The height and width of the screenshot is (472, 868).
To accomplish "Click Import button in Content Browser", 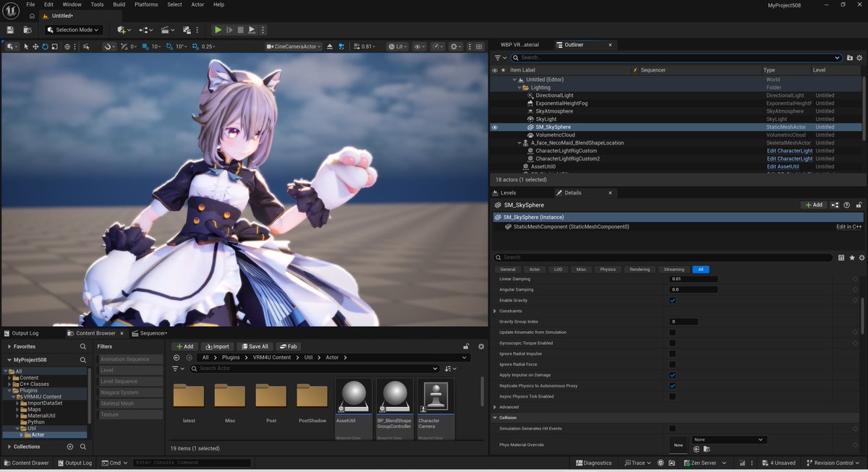I will (x=217, y=346).
